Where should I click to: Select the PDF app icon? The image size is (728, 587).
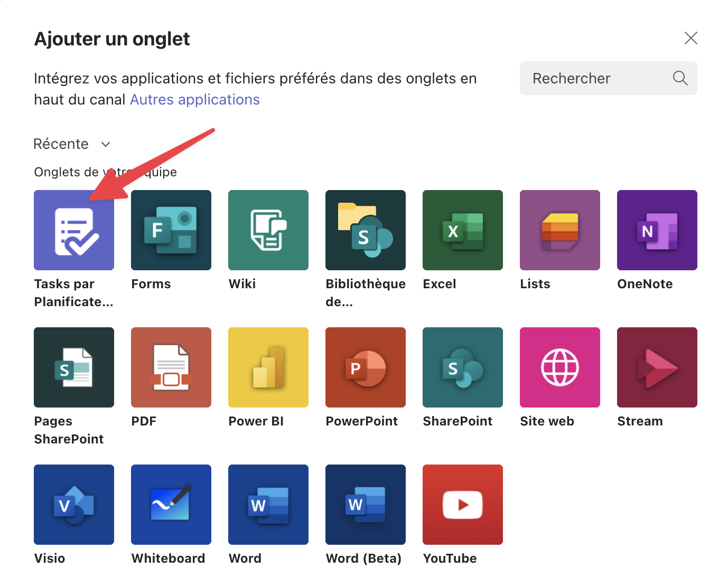(171, 367)
